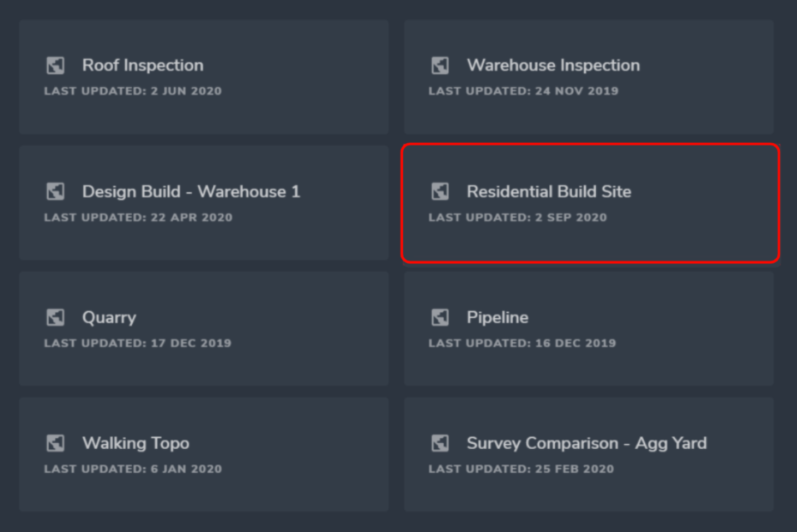Click the Survey Comparison - Agg Yard icon
This screenshot has height=532, width=797.
point(440,443)
